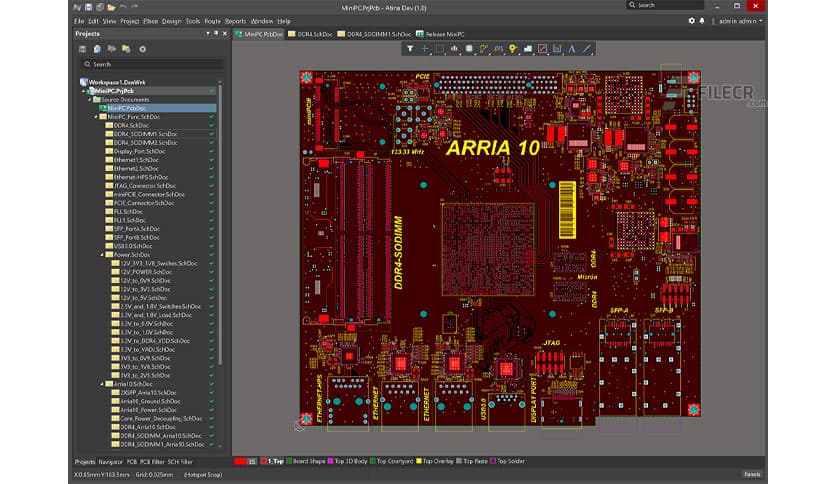Open Projects panel settings gear
The image size is (836, 484).
[142, 49]
